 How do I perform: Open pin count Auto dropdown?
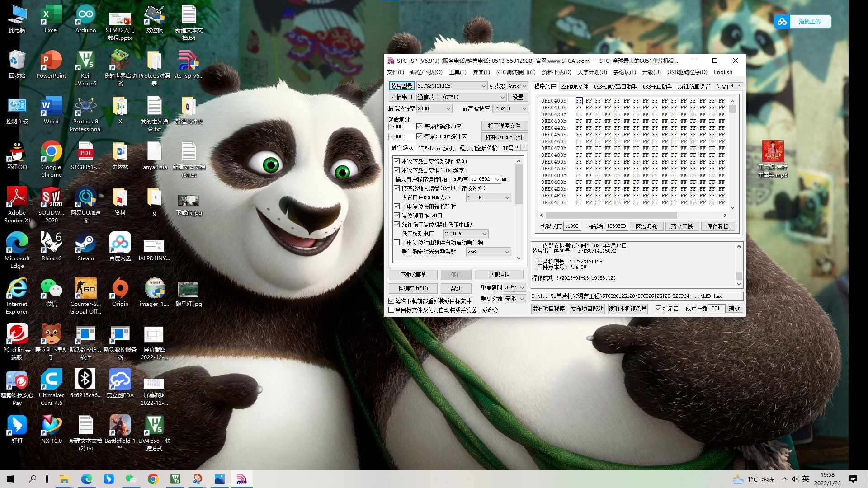tap(524, 86)
